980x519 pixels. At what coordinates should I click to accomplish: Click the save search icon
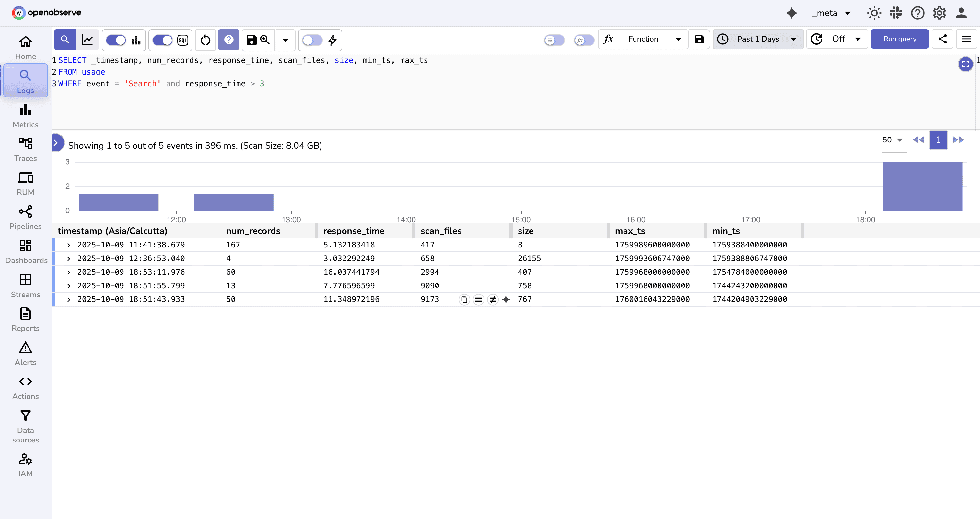pyautogui.click(x=251, y=40)
